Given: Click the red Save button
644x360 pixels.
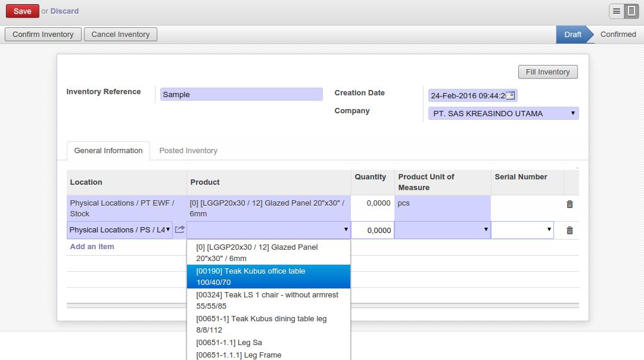Looking at the screenshot, I should [x=22, y=11].
